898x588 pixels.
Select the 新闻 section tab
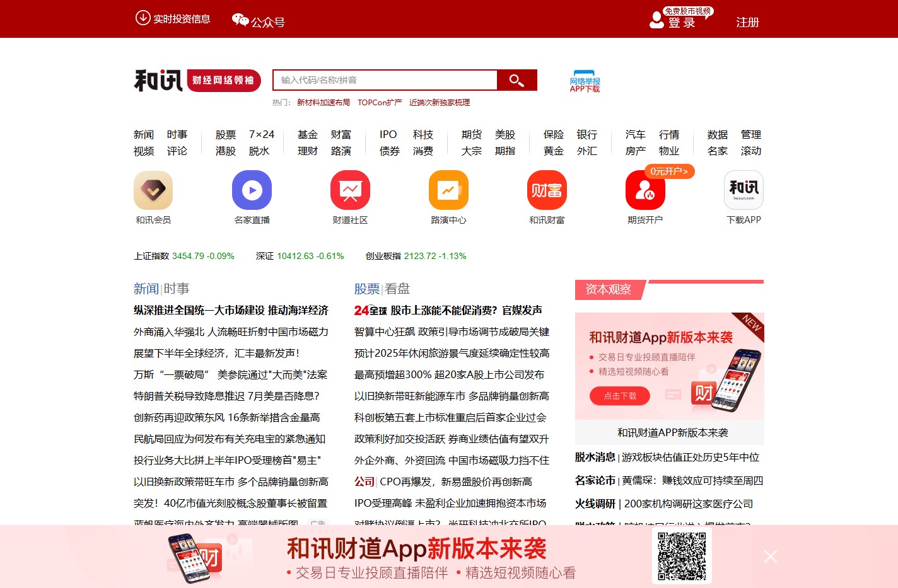(146, 289)
